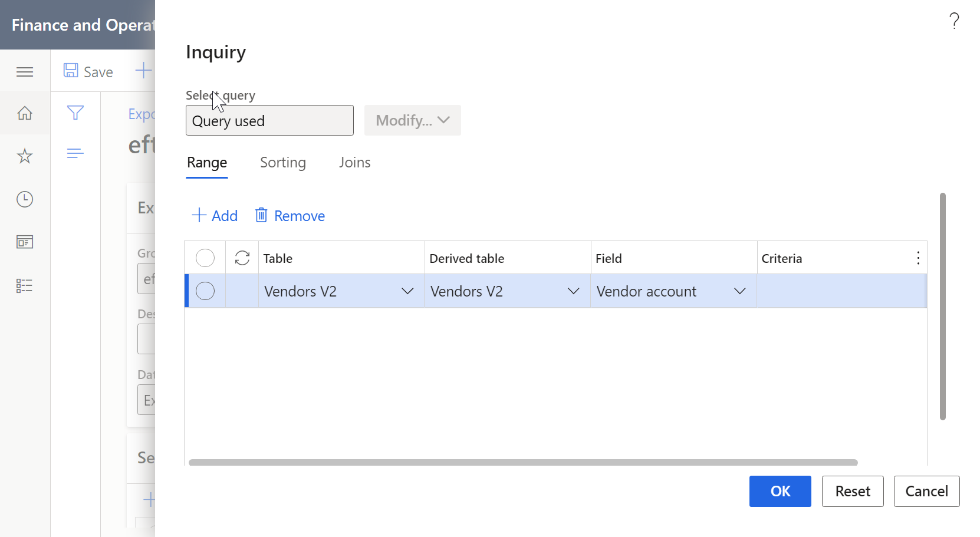Click the Save button in toolbar
The width and height of the screenshot is (980, 537).
coord(88,72)
